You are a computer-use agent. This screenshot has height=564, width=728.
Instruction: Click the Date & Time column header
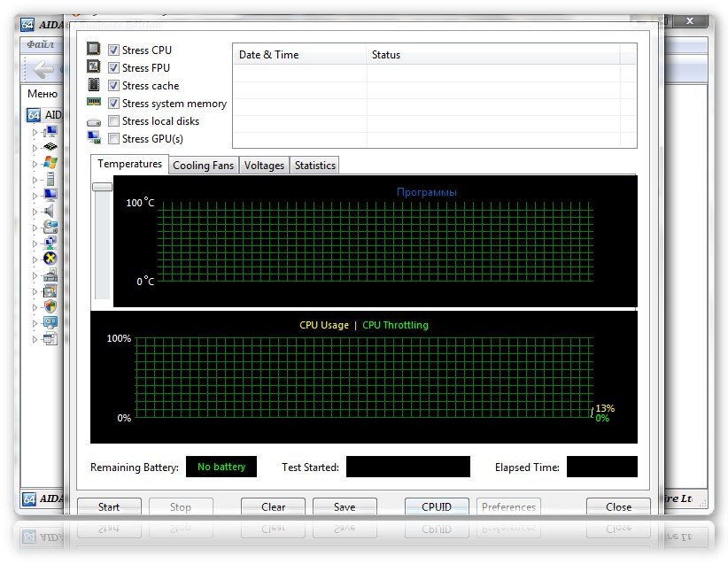point(299,54)
